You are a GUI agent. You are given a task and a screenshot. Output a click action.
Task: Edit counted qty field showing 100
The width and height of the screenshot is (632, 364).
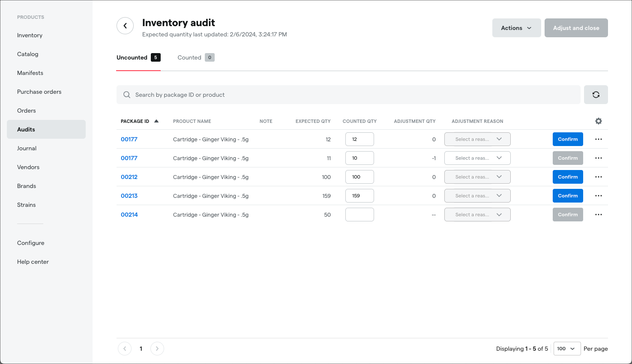[359, 177]
